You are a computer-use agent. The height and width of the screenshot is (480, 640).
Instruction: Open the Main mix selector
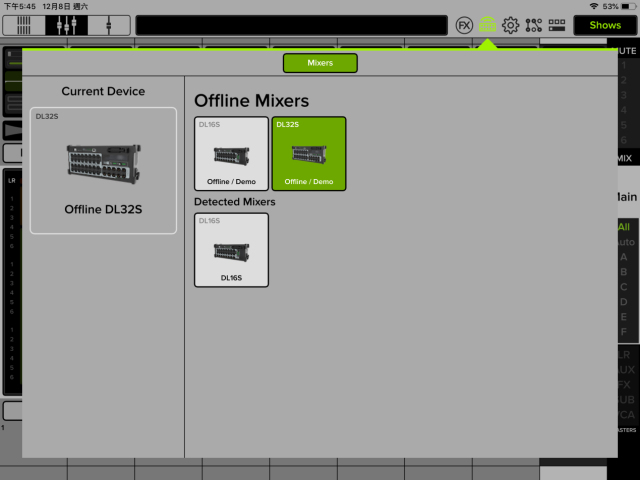click(624, 197)
